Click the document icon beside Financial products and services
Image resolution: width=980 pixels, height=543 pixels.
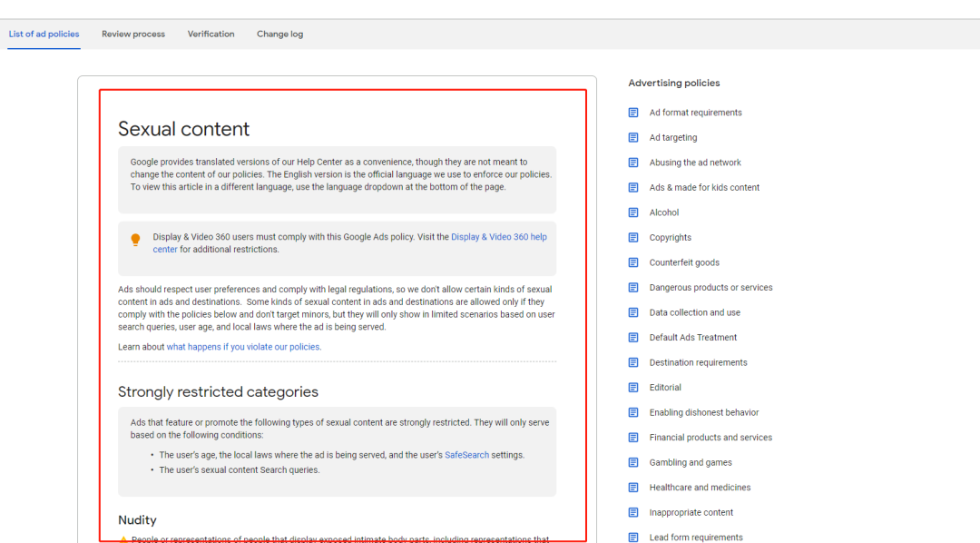[x=633, y=438]
